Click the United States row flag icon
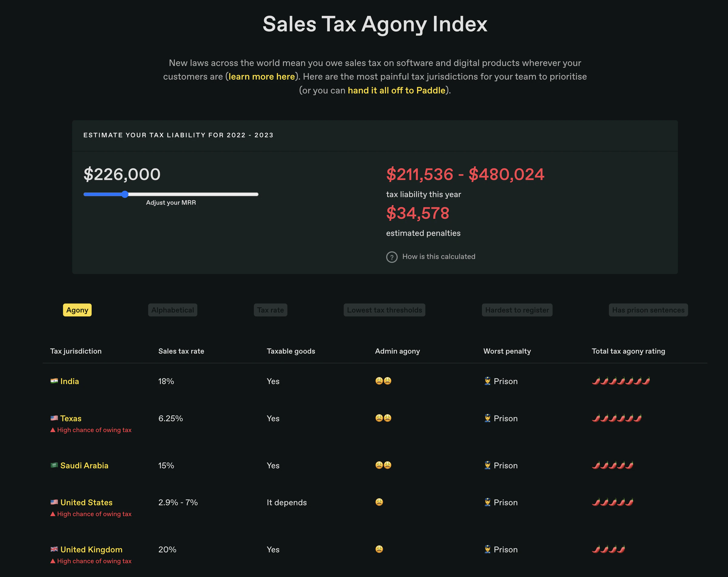Viewport: 728px width, 577px height. (54, 502)
